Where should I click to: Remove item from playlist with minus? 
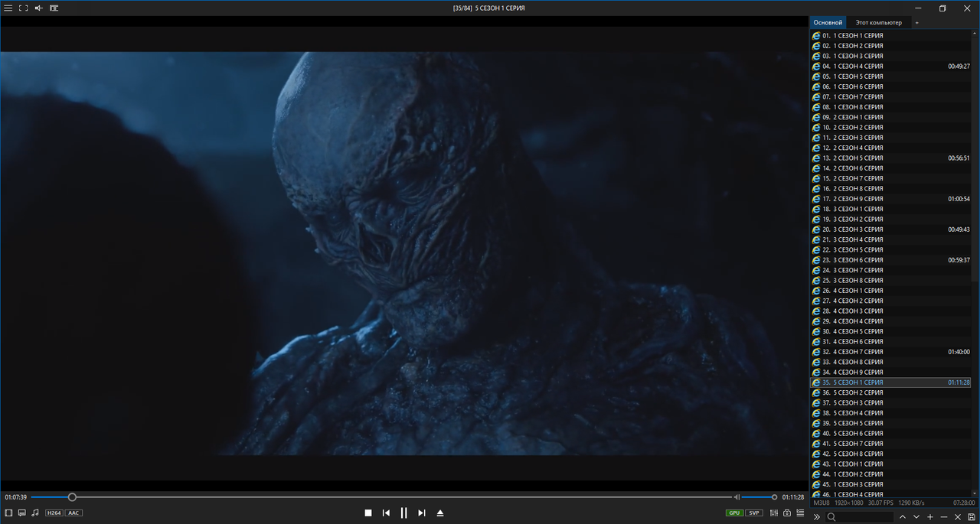[x=944, y=517]
